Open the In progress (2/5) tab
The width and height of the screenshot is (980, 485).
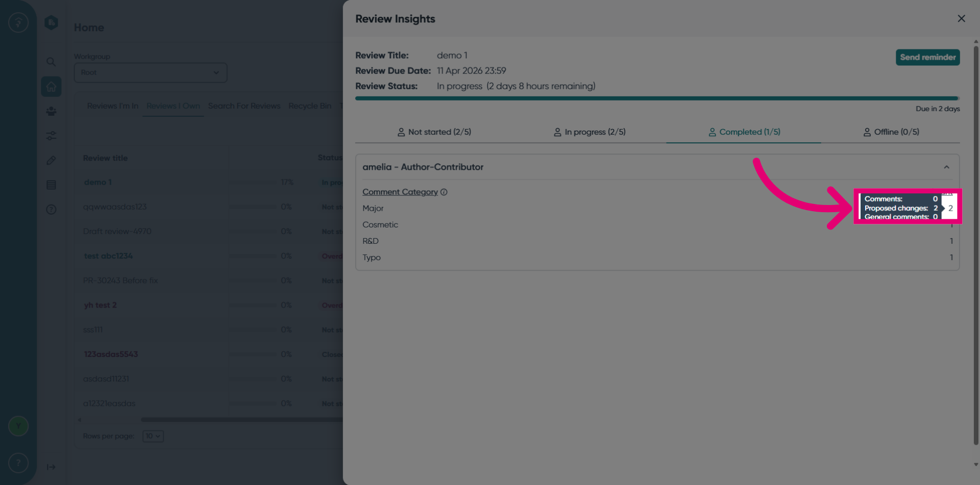590,132
